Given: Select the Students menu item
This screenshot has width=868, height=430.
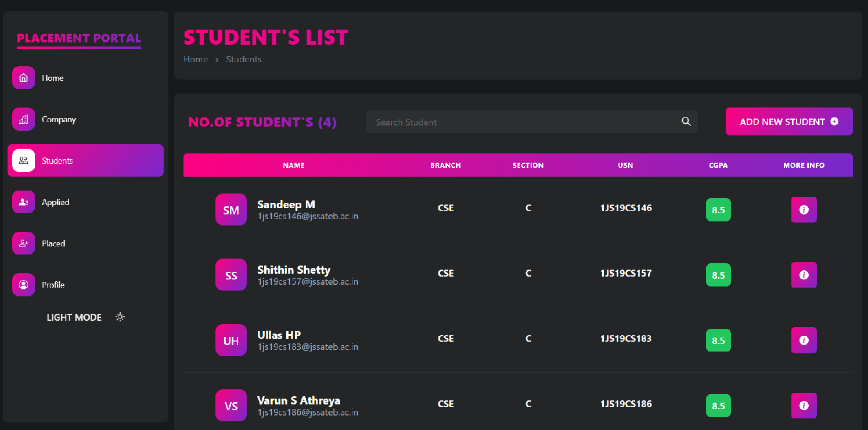Looking at the screenshot, I should (85, 161).
